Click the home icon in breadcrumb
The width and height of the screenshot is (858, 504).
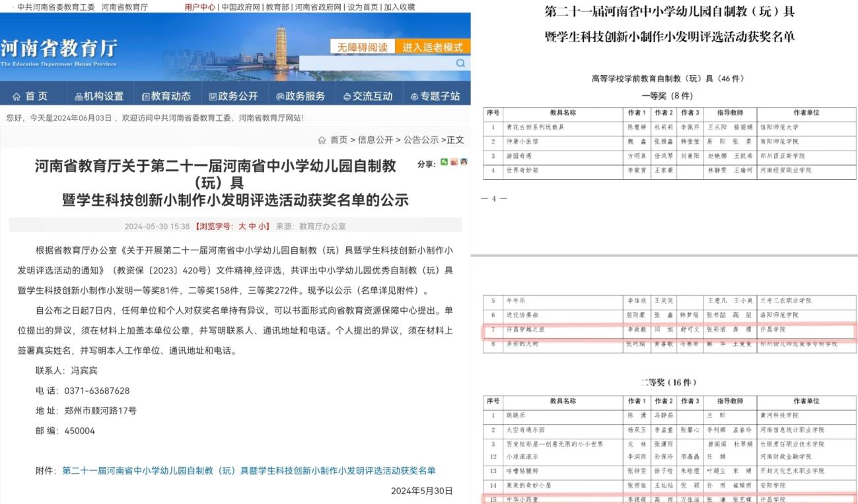(x=322, y=140)
